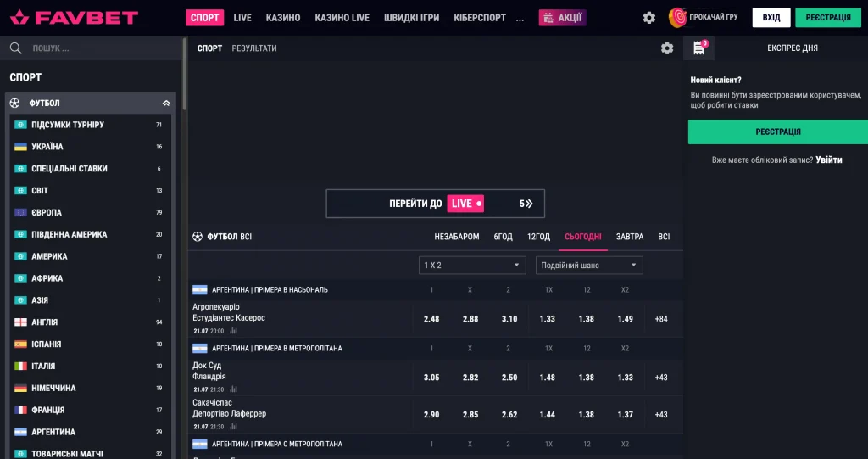Click flag icon of Прімера В Метрополітана
This screenshot has height=459, width=868.
200,349
